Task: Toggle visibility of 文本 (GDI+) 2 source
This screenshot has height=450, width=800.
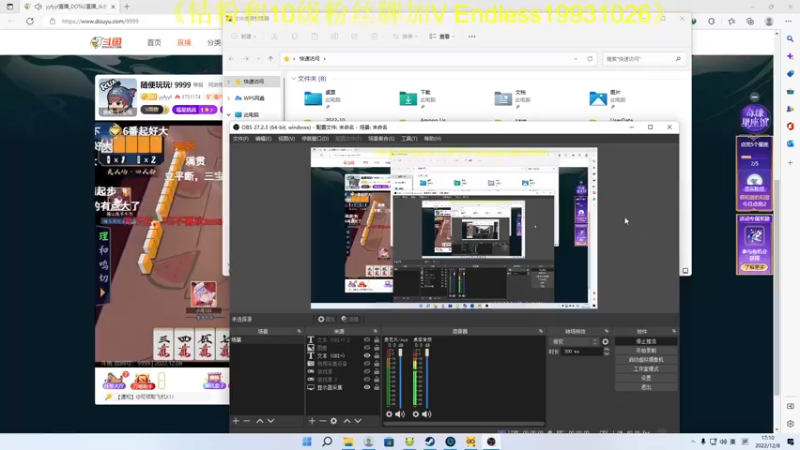Action: coord(367,340)
